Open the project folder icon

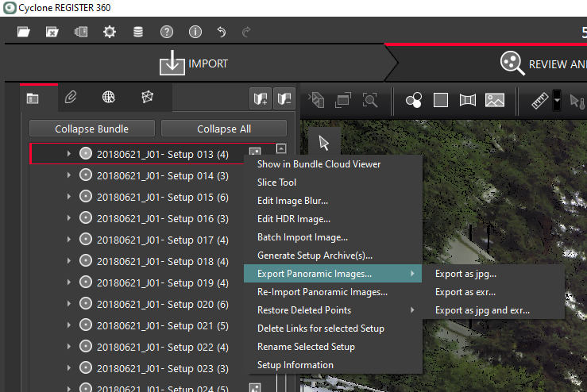click(x=24, y=33)
